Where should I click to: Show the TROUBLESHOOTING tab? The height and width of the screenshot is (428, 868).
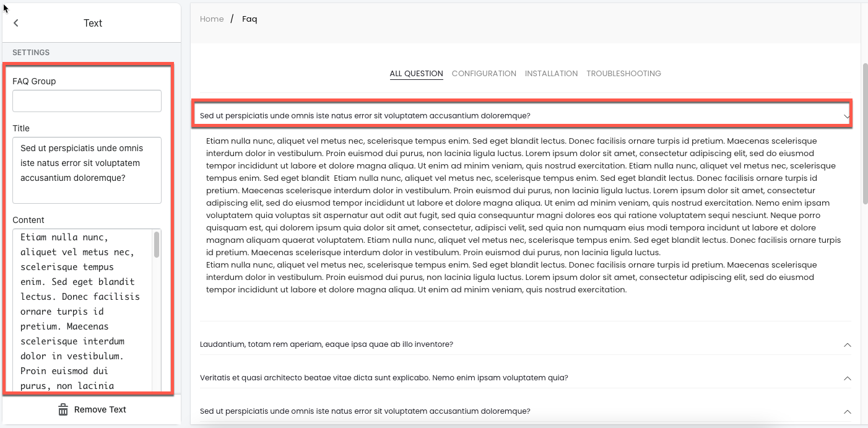click(x=623, y=74)
